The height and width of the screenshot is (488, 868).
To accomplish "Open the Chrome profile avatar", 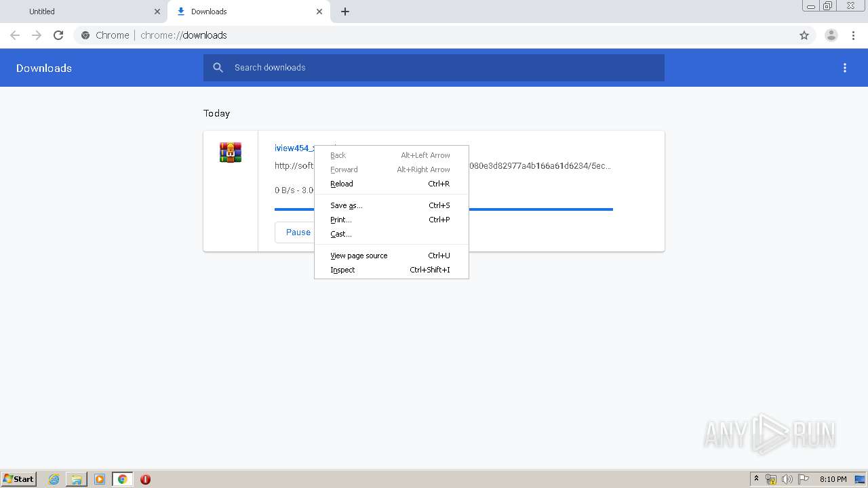I will [x=831, y=35].
